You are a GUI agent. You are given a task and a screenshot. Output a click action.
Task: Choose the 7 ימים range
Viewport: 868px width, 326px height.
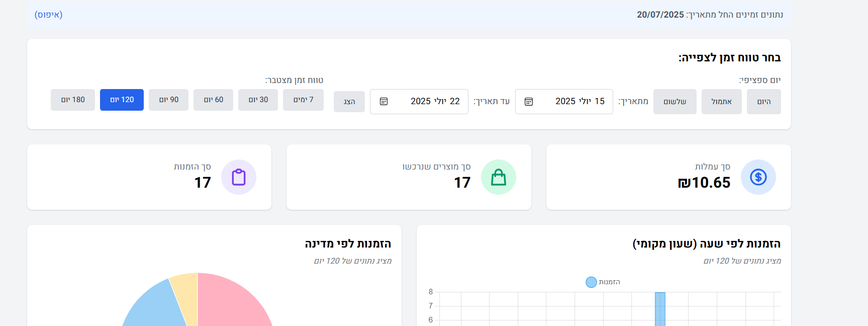click(303, 100)
